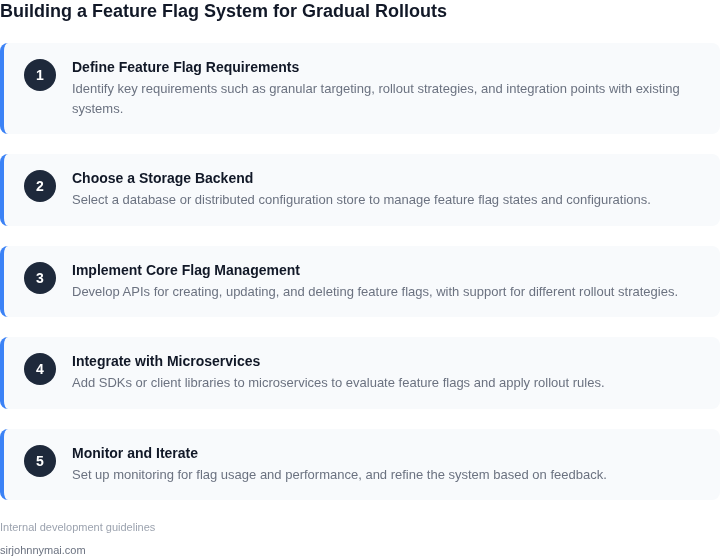Screen dimensions: 720x556
Task: Select the step 3 number badge
Action: [x=40, y=278]
